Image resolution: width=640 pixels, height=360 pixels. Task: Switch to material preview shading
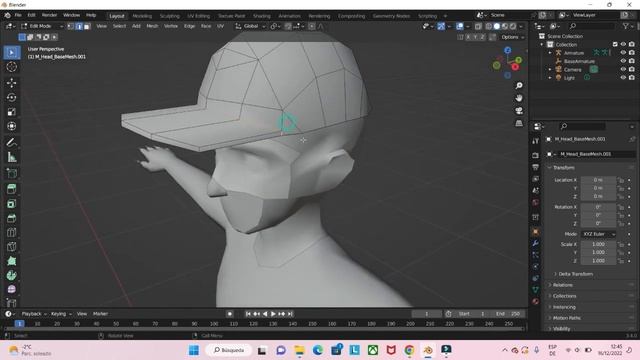[505, 26]
